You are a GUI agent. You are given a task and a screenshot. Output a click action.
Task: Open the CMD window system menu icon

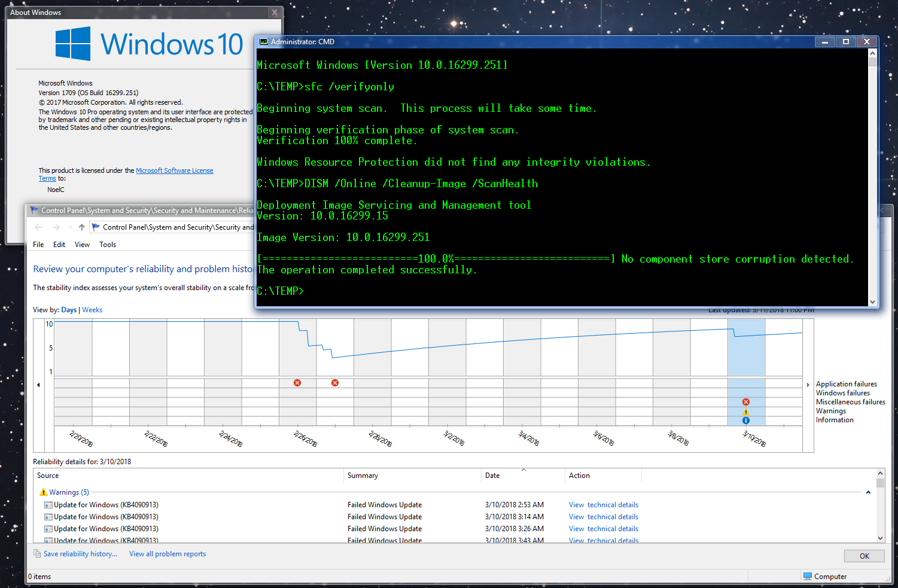(x=264, y=42)
